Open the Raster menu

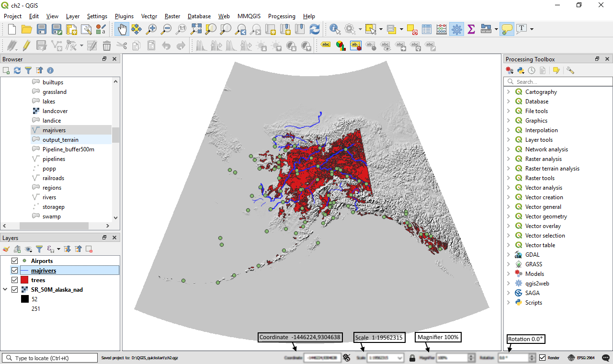point(172,16)
